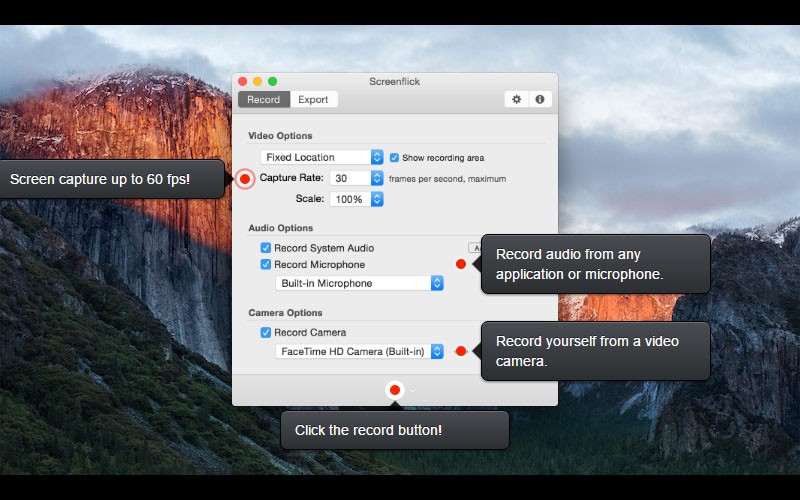Click the 'frames per second, maximum' text

[x=447, y=179]
